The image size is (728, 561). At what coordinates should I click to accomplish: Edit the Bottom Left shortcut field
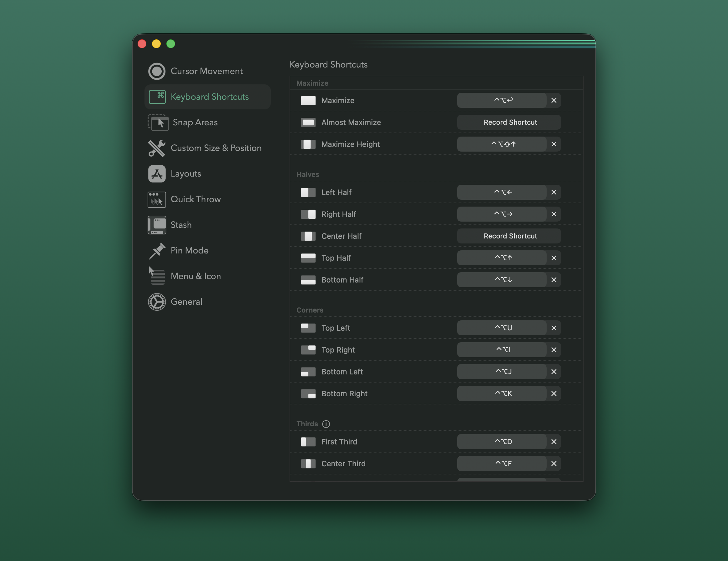[x=502, y=372]
